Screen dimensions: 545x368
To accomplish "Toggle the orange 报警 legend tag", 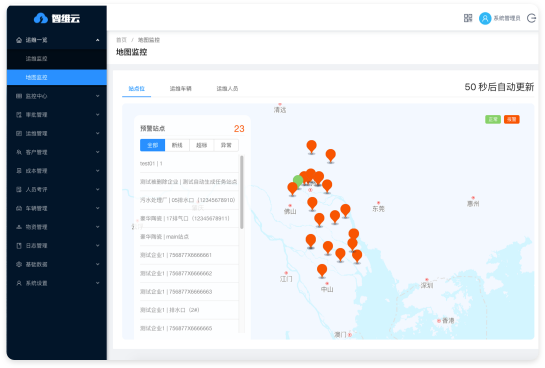I will tap(512, 120).
